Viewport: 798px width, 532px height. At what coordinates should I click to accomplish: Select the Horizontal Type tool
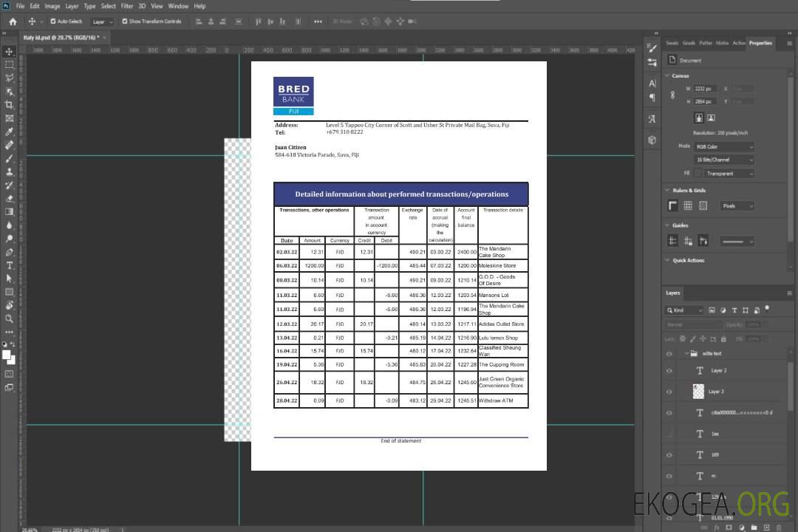tap(9, 265)
